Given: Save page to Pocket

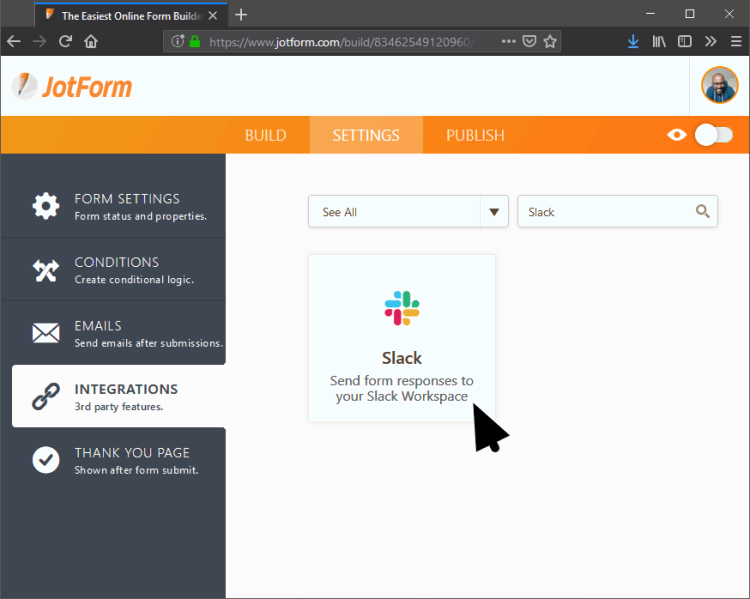Looking at the screenshot, I should coord(529,42).
